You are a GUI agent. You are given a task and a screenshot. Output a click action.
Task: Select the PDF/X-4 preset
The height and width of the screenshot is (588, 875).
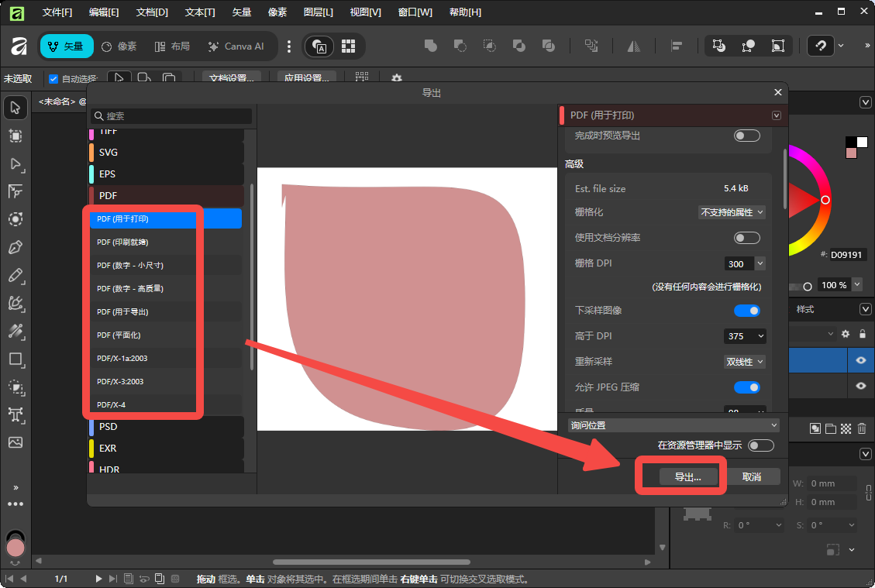(166, 404)
